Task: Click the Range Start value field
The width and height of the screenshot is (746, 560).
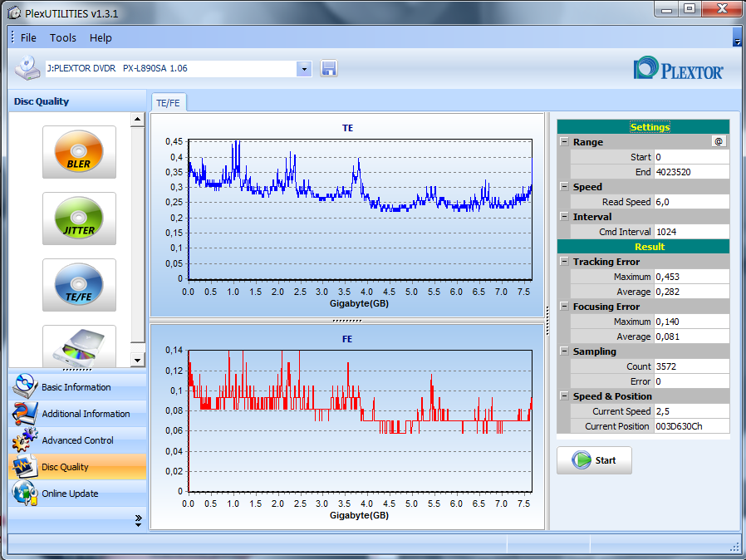Action: click(692, 157)
